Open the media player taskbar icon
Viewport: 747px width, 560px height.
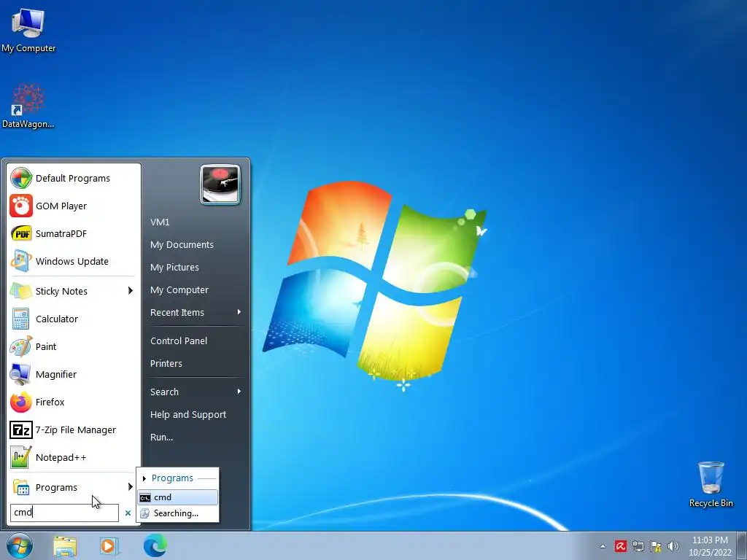(x=109, y=545)
